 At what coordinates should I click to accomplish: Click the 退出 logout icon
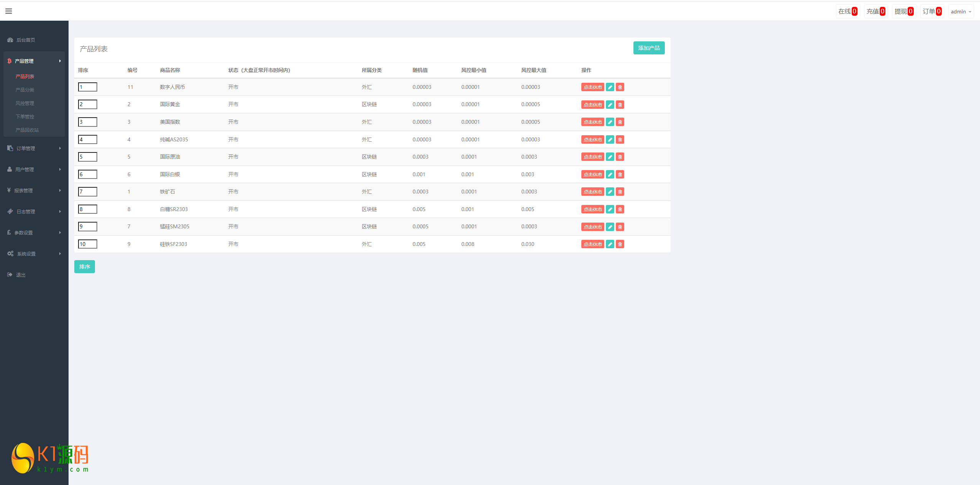click(x=10, y=275)
